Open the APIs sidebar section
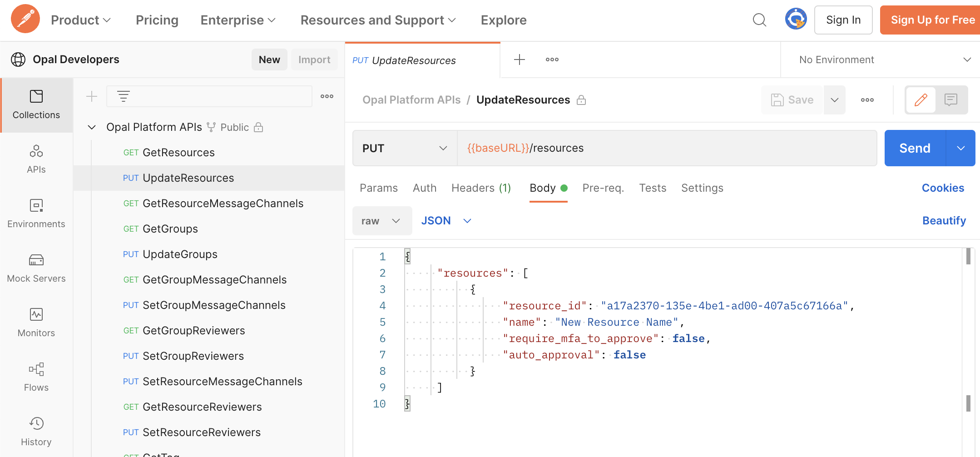The image size is (980, 457). tap(36, 159)
